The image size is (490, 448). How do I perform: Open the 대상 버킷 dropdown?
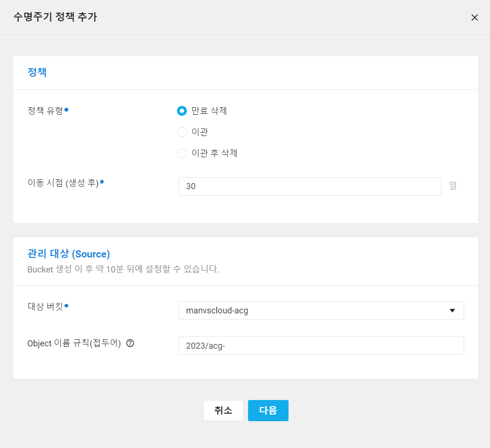coord(321,310)
